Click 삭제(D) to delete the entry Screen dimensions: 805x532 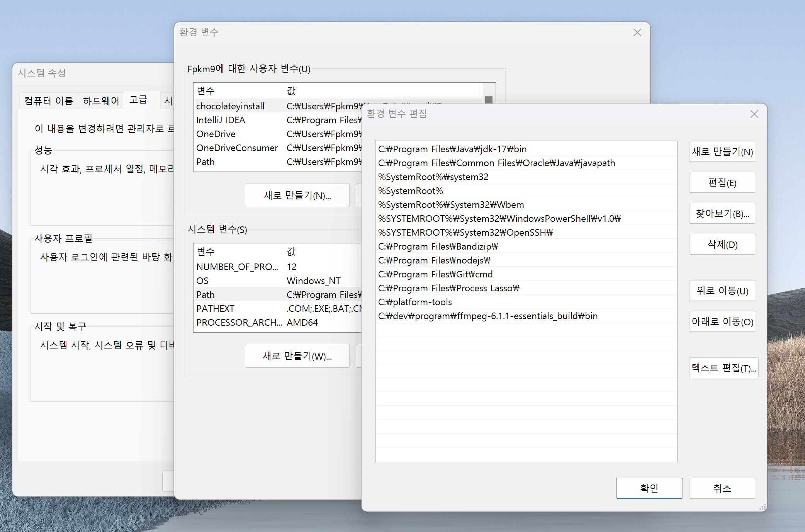point(722,245)
